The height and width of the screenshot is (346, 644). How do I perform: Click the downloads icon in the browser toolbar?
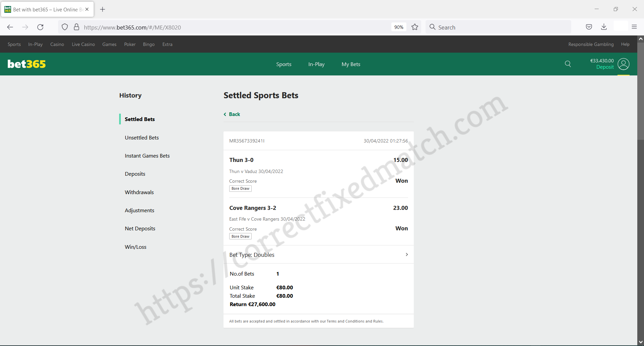click(604, 27)
